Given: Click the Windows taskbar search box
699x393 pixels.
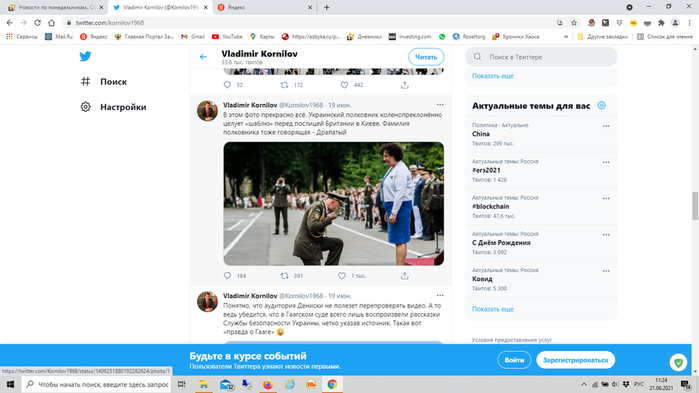Looking at the screenshot, I should click(96, 384).
